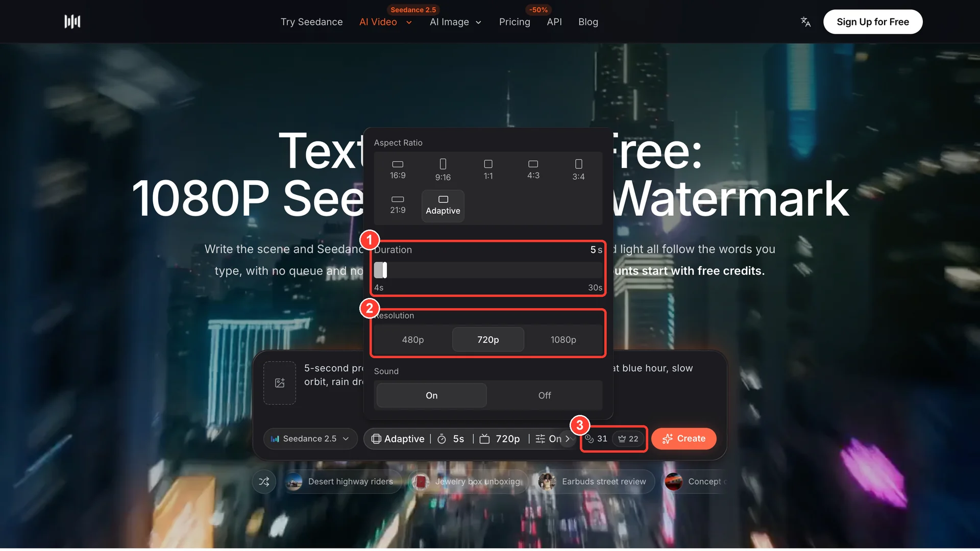Click the prompt text starting 5-second
This screenshot has height=551, width=980.
[333, 375]
